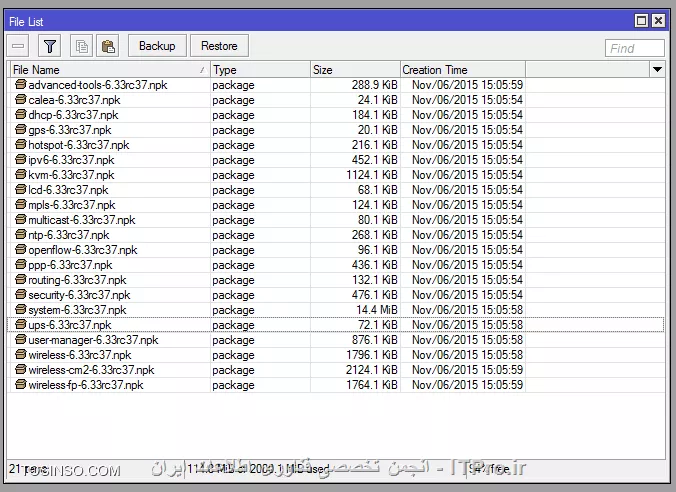Select file name kvm-6.33rc37.npk
This screenshot has height=492, width=676.
click(72, 175)
